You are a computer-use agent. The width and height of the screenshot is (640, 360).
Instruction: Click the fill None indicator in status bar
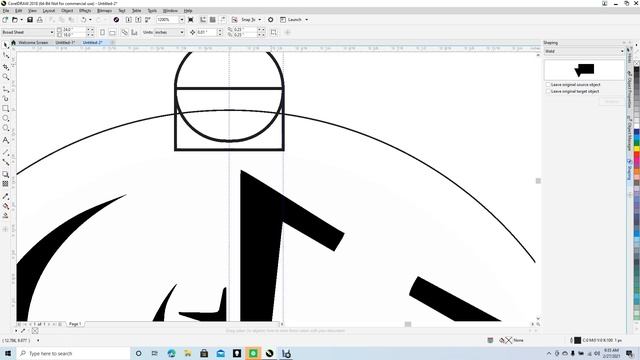pos(509,340)
